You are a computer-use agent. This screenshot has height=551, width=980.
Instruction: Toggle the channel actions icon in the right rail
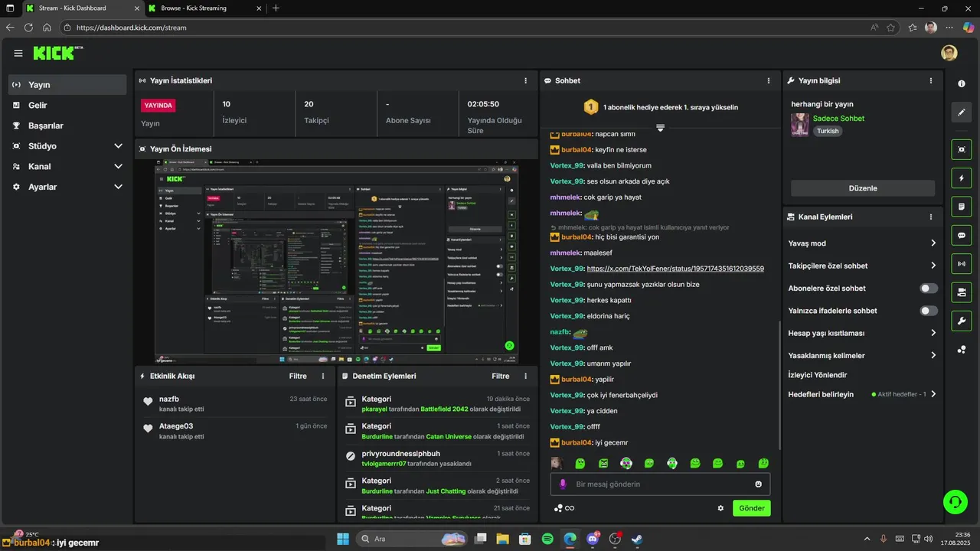tap(962, 292)
